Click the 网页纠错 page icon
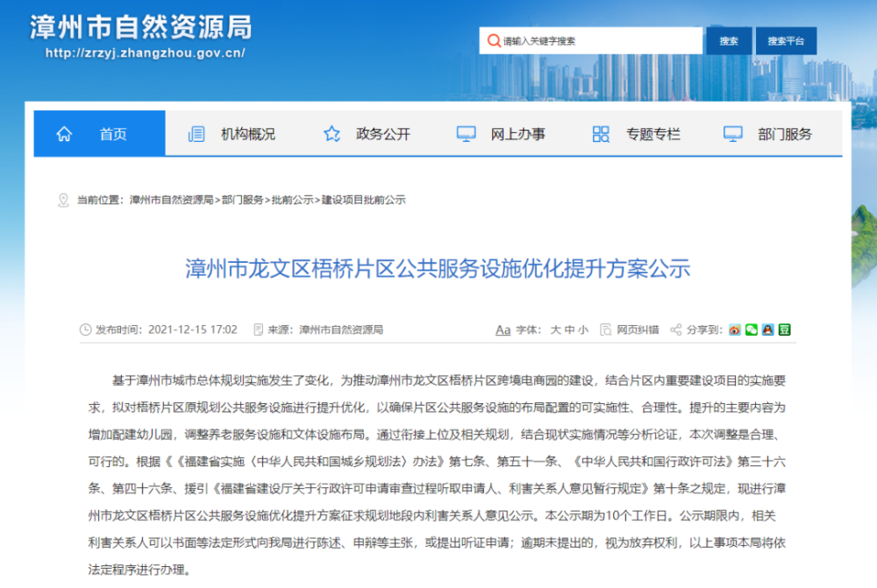Image resolution: width=877 pixels, height=588 pixels. point(606,329)
